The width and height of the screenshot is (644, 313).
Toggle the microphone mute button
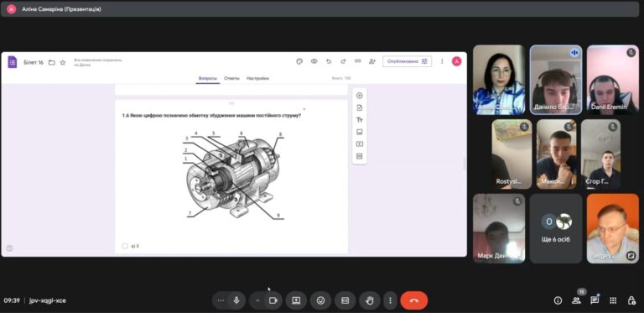236,300
